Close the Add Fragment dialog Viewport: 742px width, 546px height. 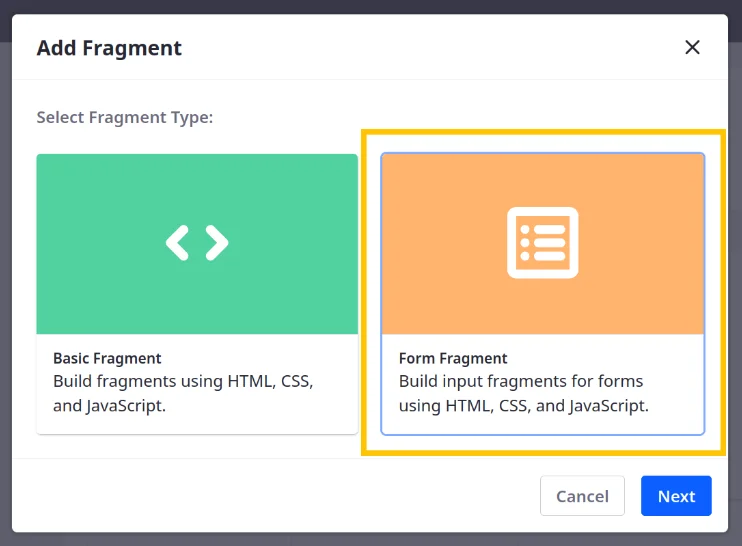(692, 47)
